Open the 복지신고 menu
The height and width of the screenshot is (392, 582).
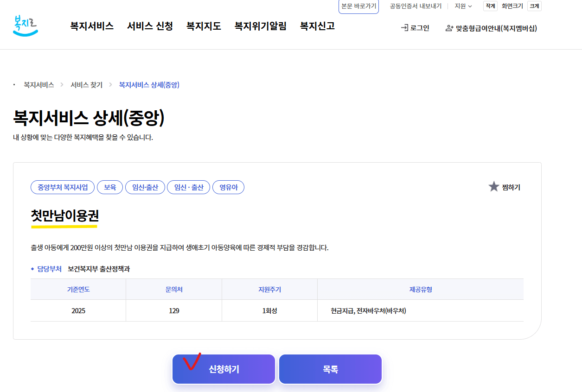click(x=316, y=26)
